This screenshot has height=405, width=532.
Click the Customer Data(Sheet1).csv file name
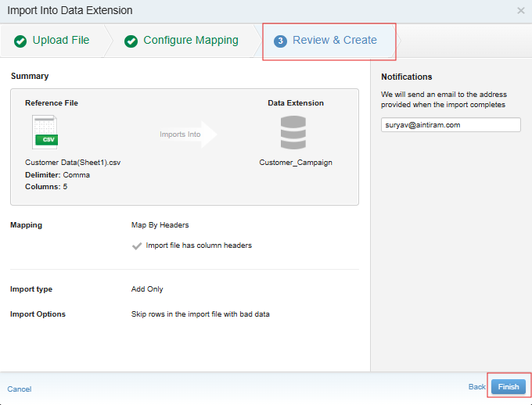pyautogui.click(x=73, y=163)
